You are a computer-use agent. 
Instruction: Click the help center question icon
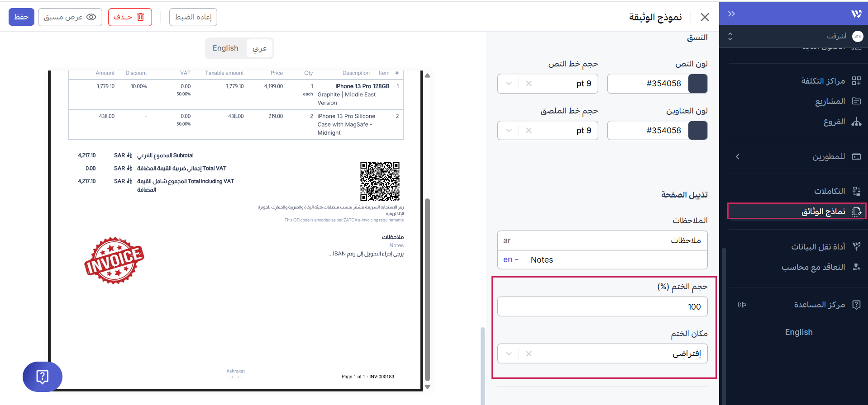click(x=856, y=305)
